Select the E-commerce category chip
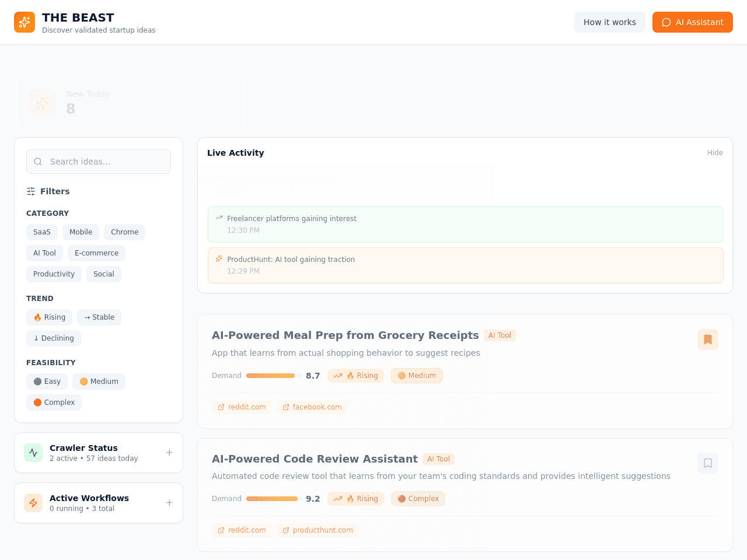The height and width of the screenshot is (560, 747). point(96,253)
